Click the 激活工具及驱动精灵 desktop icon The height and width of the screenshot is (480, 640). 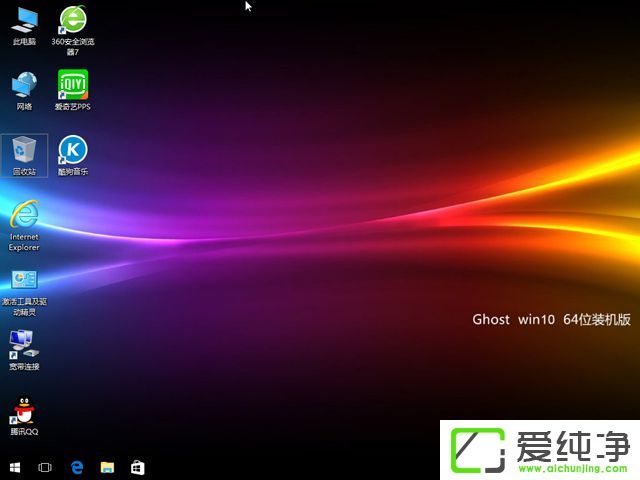[24, 281]
